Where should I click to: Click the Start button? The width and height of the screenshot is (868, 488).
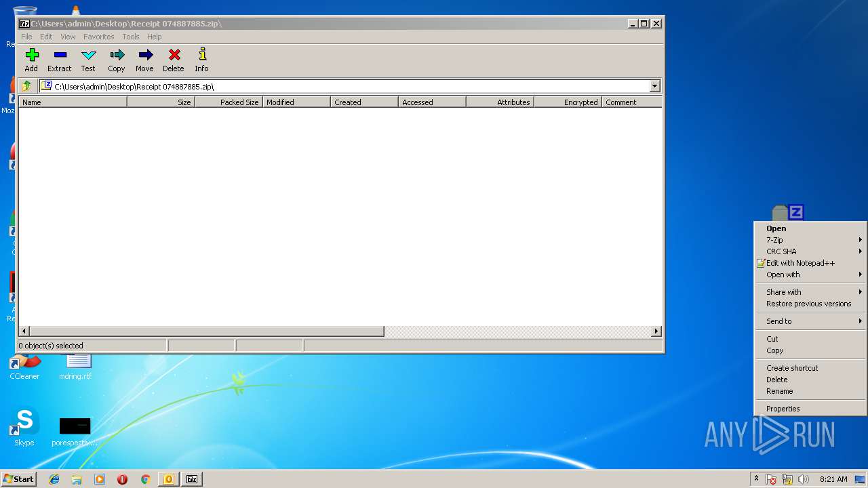tap(18, 479)
